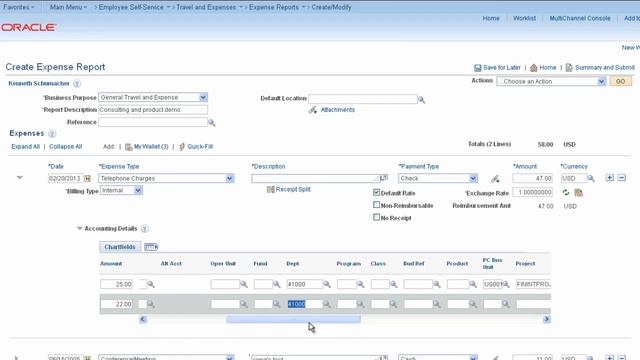Viewport: 640px width, 360px height.
Task: Open the Attachments paperclip icon
Action: pyautogui.click(x=313, y=110)
